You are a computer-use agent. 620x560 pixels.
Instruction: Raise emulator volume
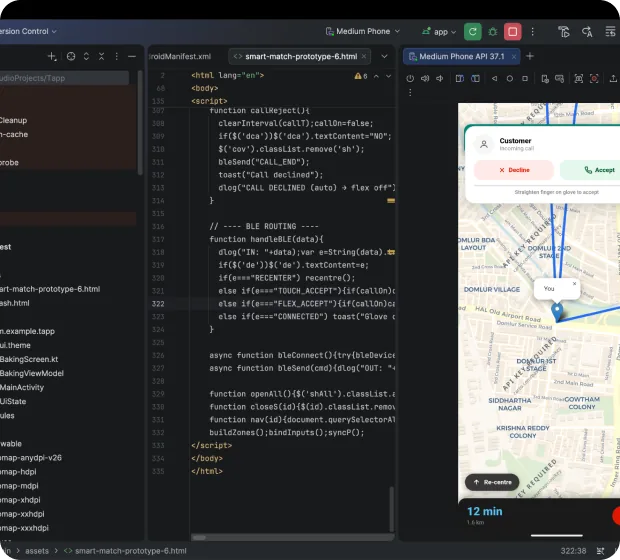click(x=425, y=78)
